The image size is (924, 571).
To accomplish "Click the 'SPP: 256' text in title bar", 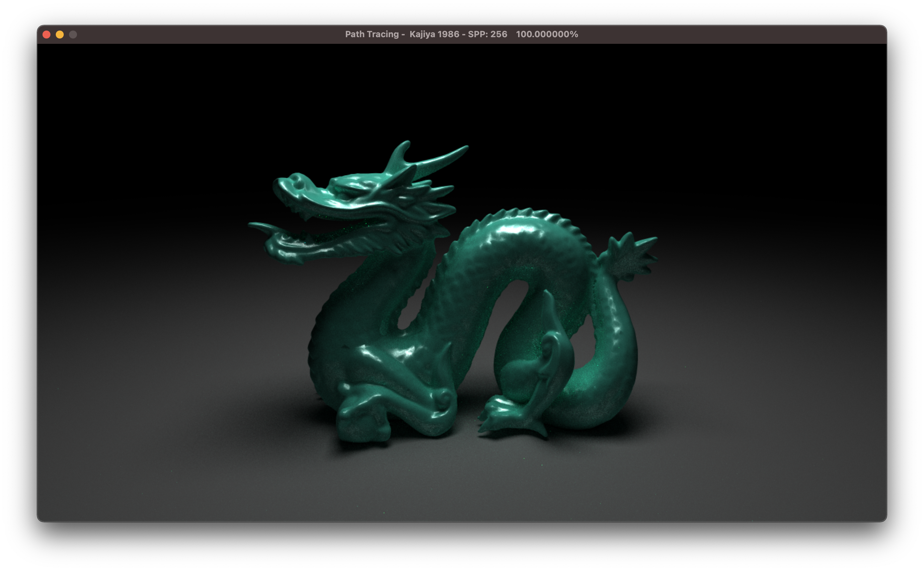I will click(x=487, y=35).
